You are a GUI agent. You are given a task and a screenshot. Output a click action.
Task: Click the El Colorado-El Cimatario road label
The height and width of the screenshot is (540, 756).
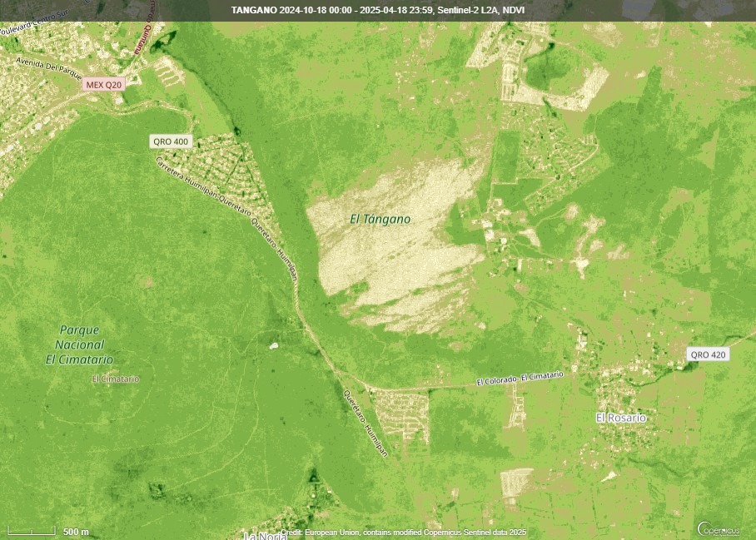coord(519,379)
